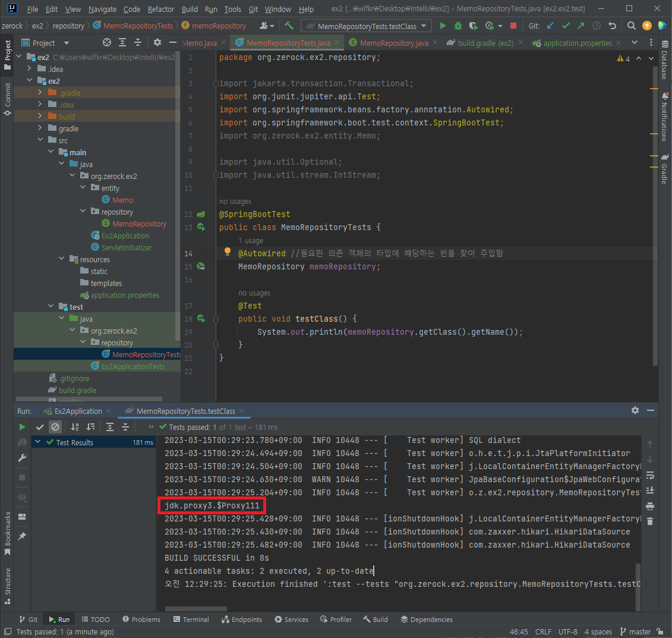Switch to build.gradle (ex2) tab
672x638 pixels.
[485, 43]
